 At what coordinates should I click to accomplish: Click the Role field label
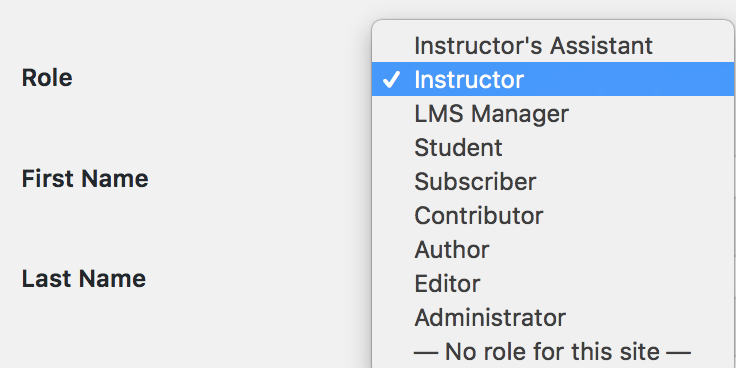tap(47, 78)
